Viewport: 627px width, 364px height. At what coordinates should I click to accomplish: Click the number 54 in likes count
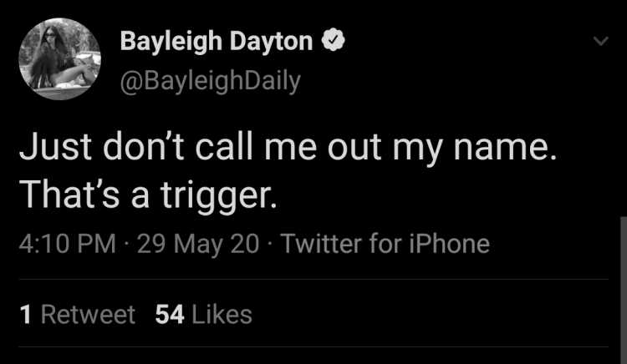pyautogui.click(x=170, y=315)
